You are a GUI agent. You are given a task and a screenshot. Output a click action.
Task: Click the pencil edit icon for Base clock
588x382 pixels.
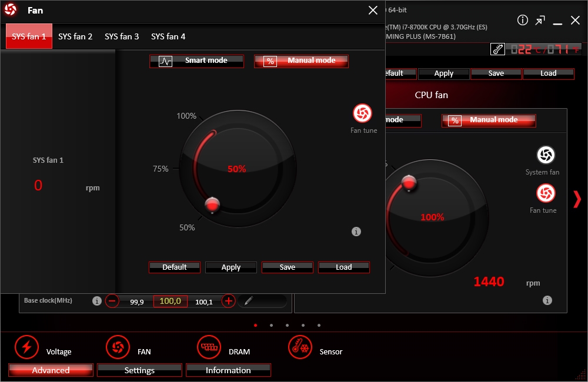248,301
